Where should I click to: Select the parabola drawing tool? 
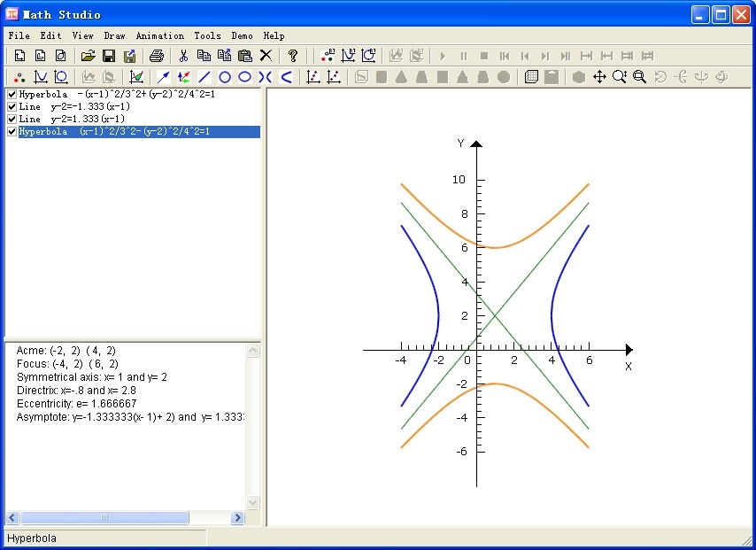[286, 77]
